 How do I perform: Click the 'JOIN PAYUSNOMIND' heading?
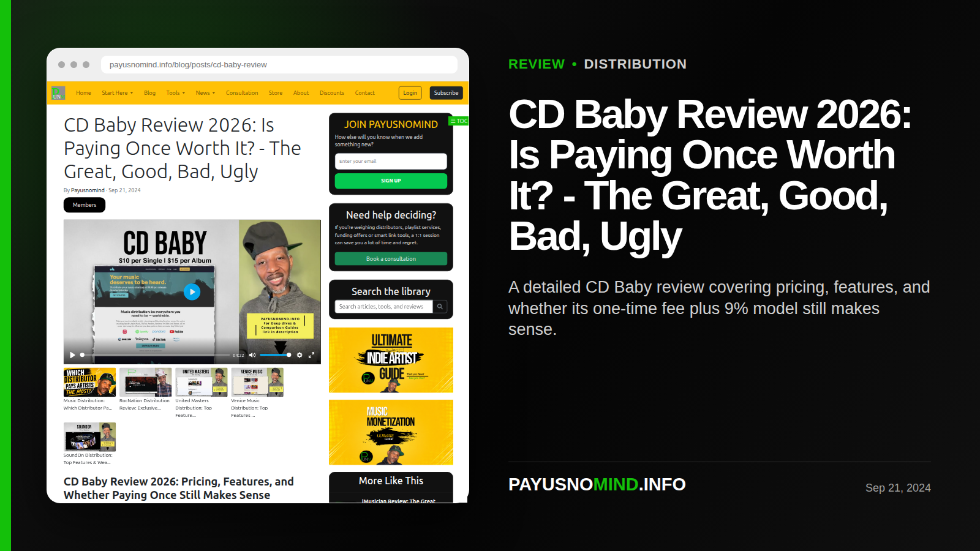point(391,124)
